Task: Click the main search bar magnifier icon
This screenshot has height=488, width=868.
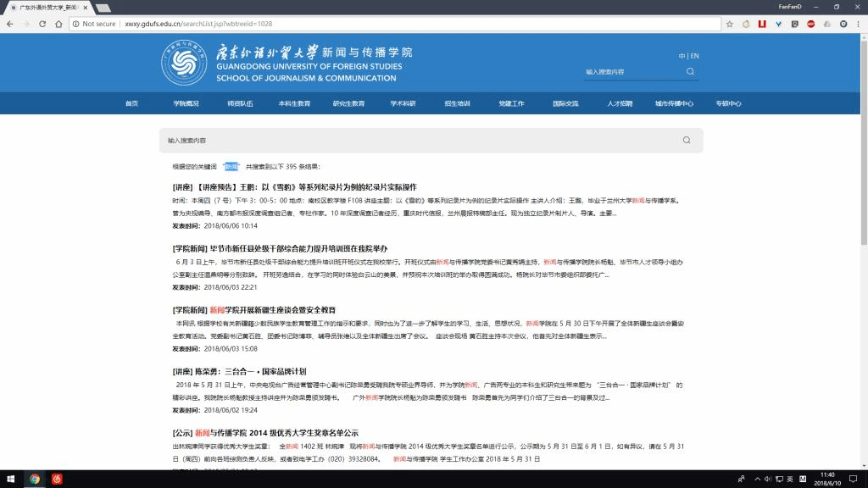Action: tap(686, 140)
